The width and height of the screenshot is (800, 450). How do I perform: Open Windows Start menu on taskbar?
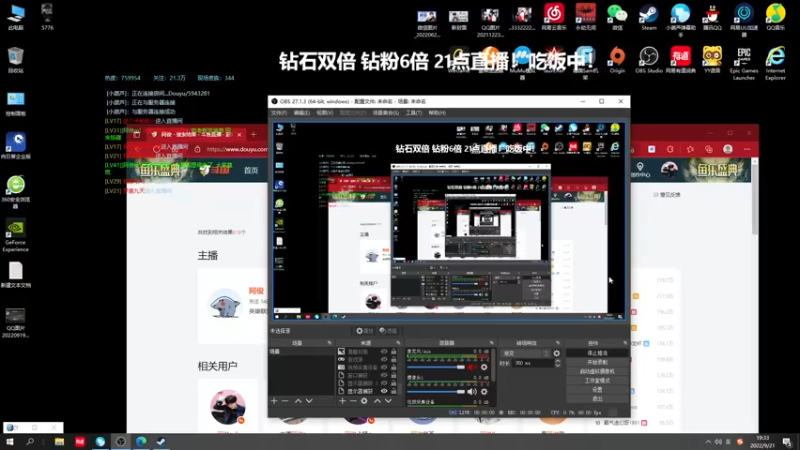(x=10, y=442)
